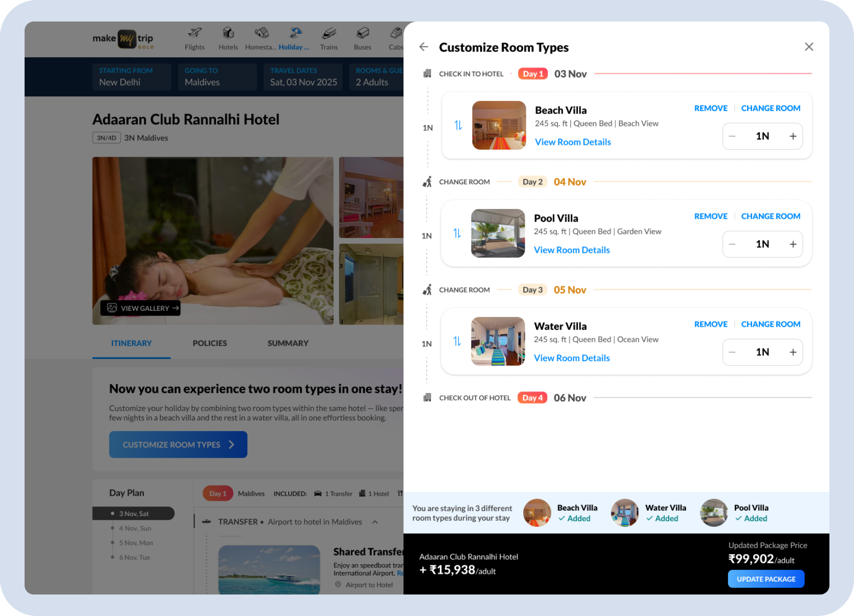Viewport: 854px width, 616px height.
Task: Select 5 Nov, Mon in Day Plan
Action: point(136,543)
